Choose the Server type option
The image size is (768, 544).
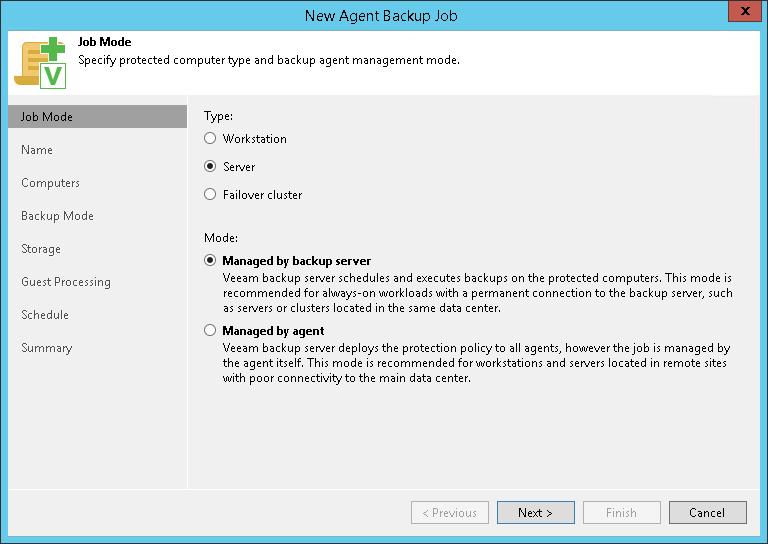click(210, 167)
